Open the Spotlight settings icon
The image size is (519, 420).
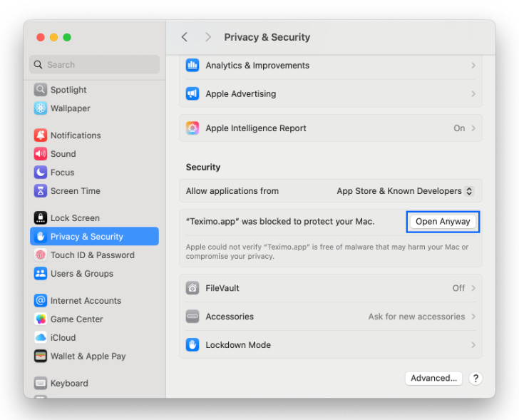(x=41, y=90)
